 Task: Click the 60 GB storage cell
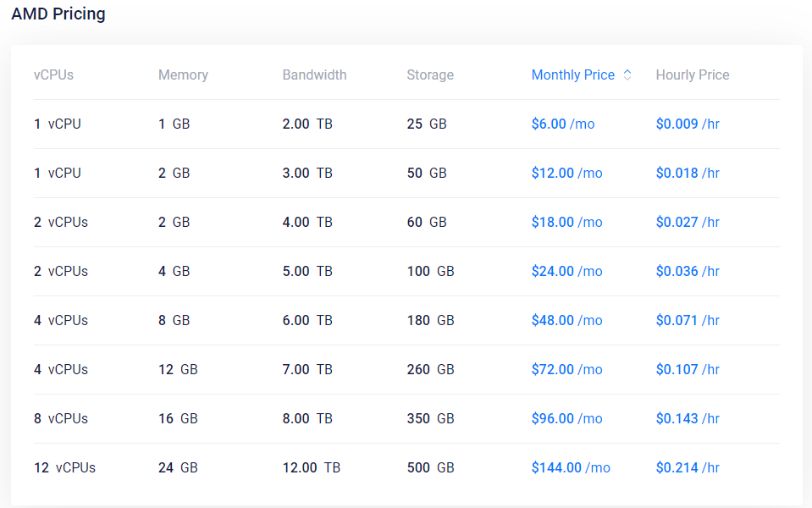427,222
